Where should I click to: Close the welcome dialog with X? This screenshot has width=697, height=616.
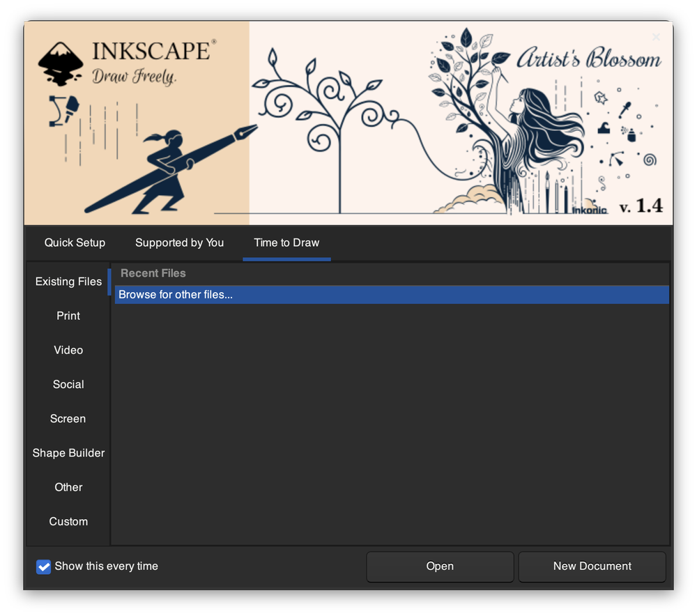click(x=656, y=37)
